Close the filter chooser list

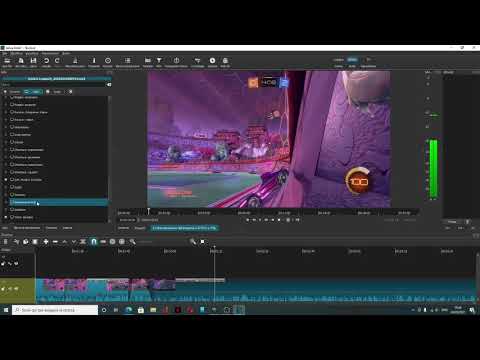click(70, 92)
